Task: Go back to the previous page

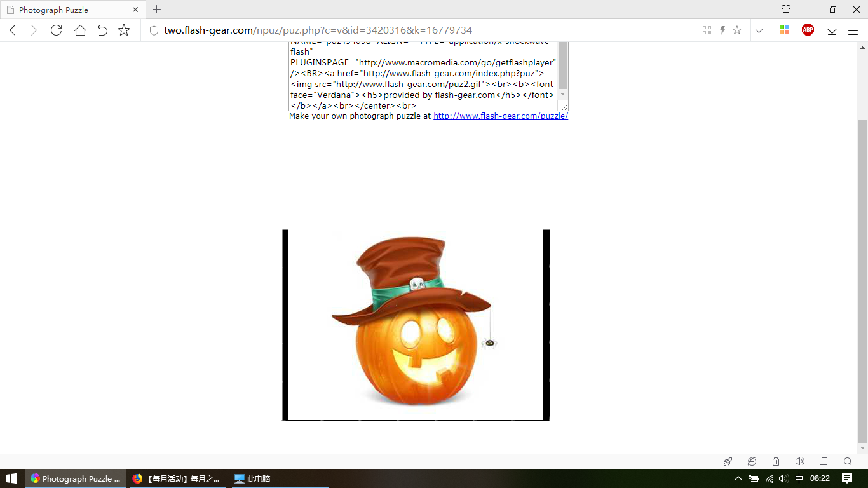Action: click(x=12, y=30)
